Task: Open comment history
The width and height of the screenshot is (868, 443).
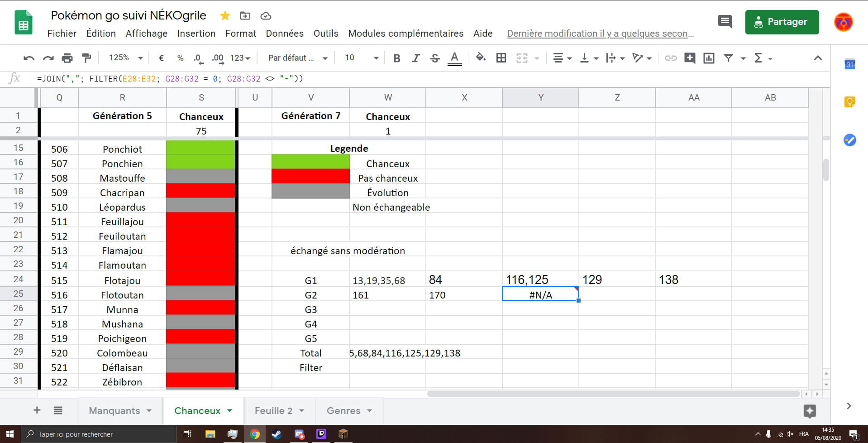Action: [725, 21]
